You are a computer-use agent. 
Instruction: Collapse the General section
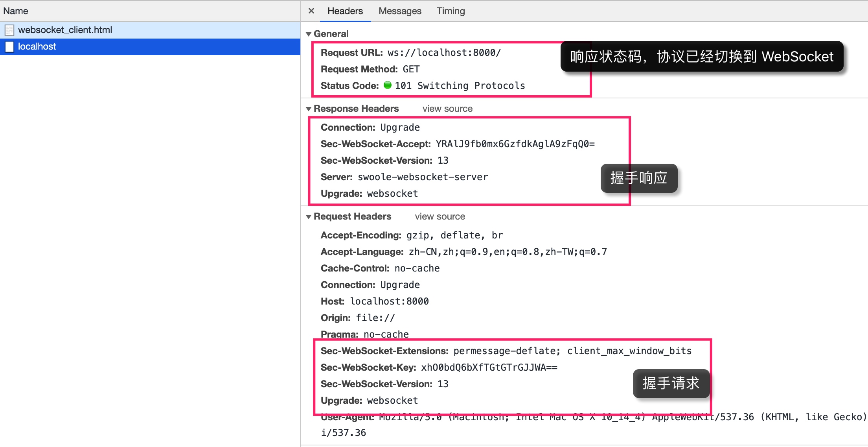point(309,34)
